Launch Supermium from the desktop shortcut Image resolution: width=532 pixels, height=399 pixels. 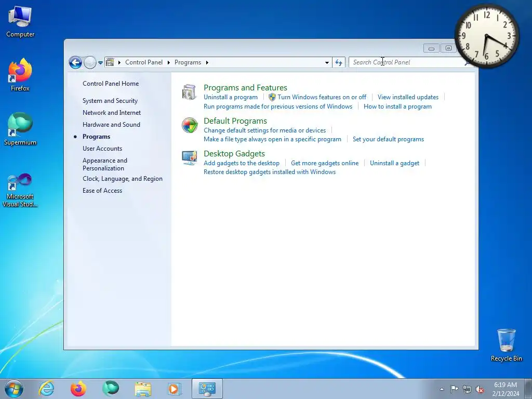pyautogui.click(x=20, y=129)
